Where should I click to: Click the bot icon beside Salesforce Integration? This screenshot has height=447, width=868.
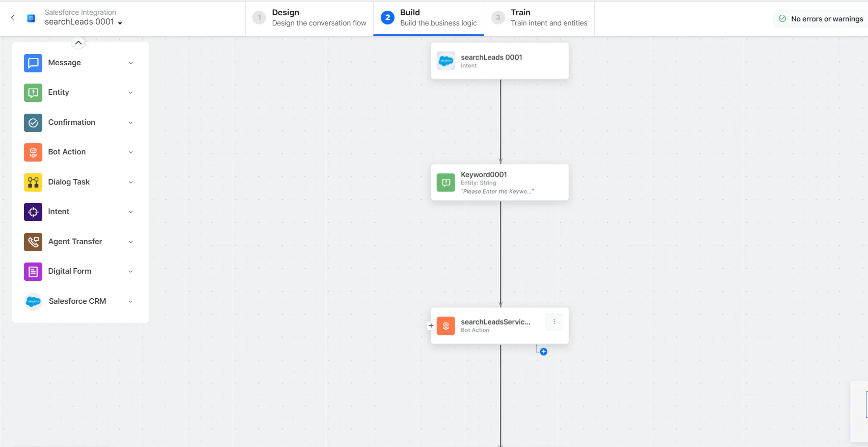pos(31,18)
